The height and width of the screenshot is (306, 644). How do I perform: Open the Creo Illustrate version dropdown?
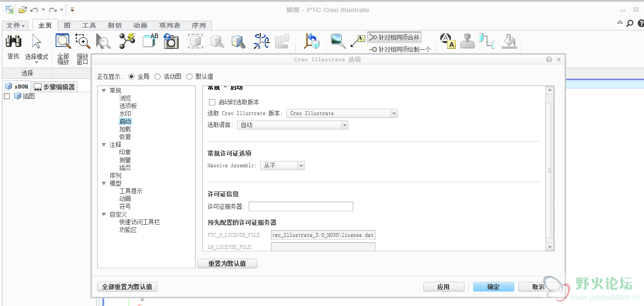(394, 113)
